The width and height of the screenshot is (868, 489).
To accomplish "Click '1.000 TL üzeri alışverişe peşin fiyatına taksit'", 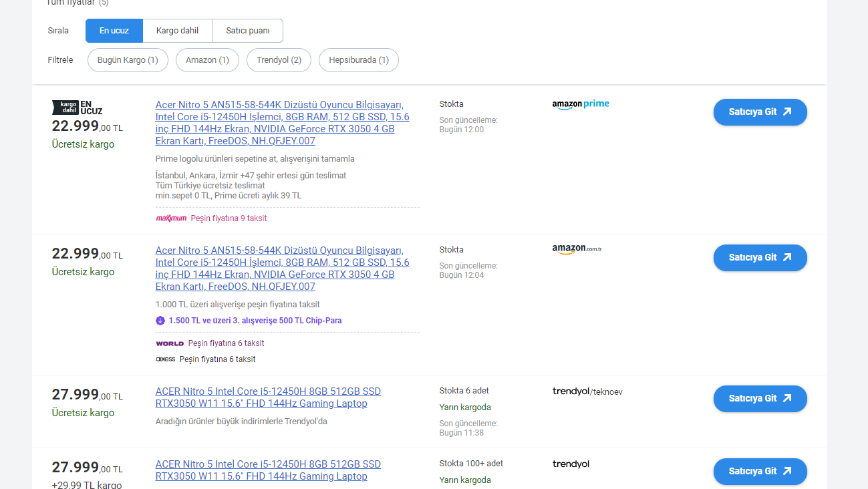I will tap(237, 305).
